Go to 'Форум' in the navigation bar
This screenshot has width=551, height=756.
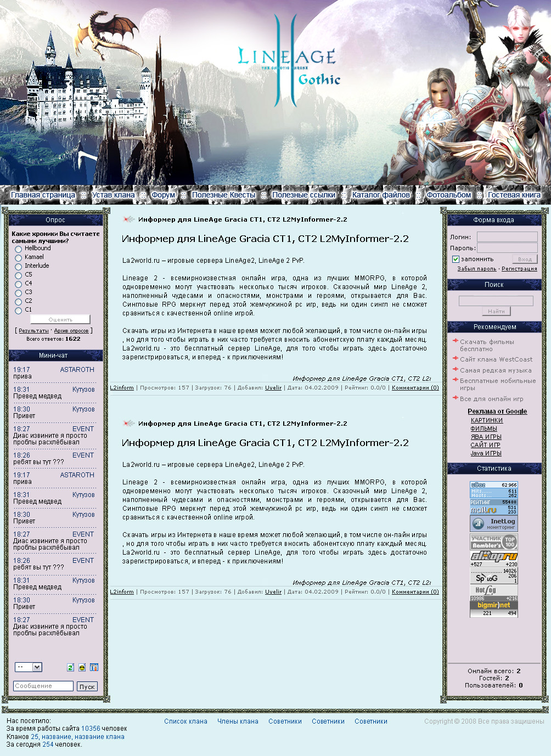pos(163,195)
